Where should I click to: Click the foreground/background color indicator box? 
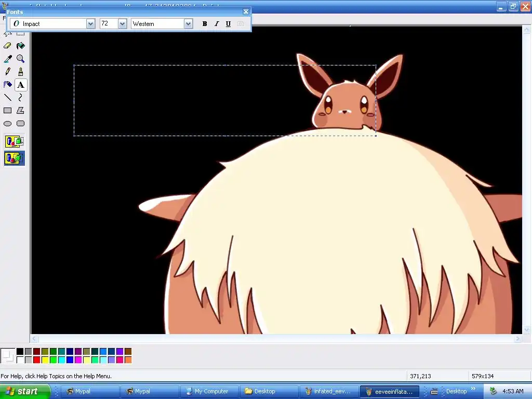pos(8,355)
